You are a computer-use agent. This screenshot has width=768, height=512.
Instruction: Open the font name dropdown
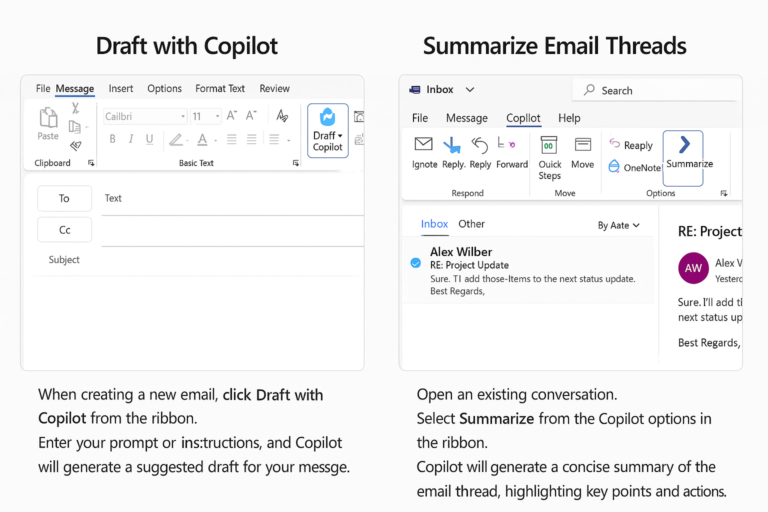[182, 117]
